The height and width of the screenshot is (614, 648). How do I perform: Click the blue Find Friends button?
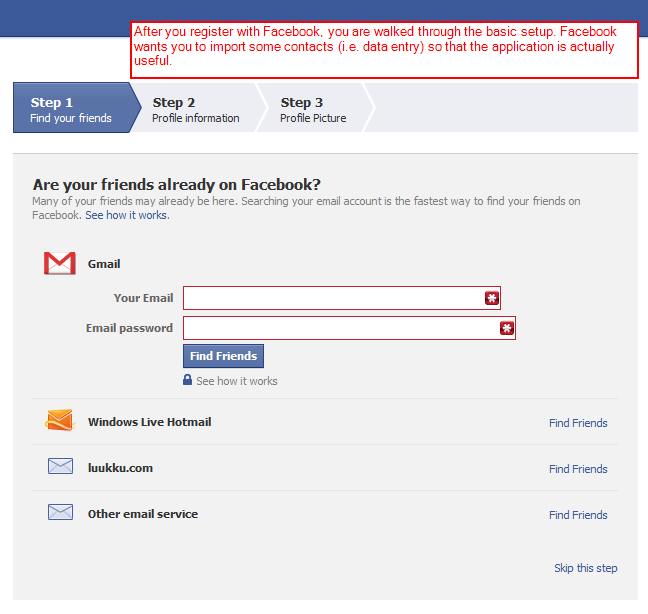[x=224, y=356]
